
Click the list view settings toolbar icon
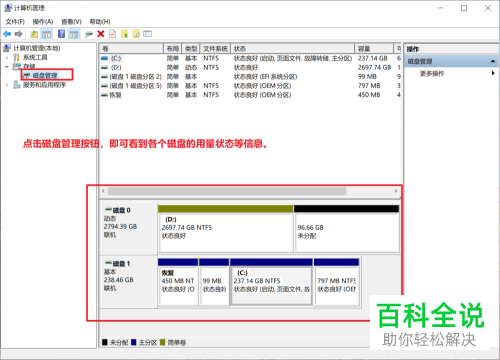pyautogui.click(x=147, y=34)
